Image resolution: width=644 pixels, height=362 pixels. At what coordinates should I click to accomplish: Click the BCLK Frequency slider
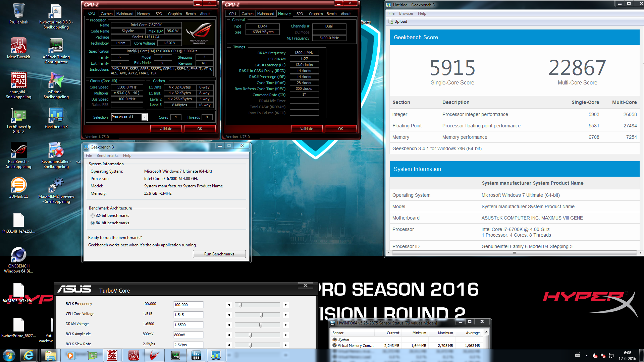(x=257, y=305)
